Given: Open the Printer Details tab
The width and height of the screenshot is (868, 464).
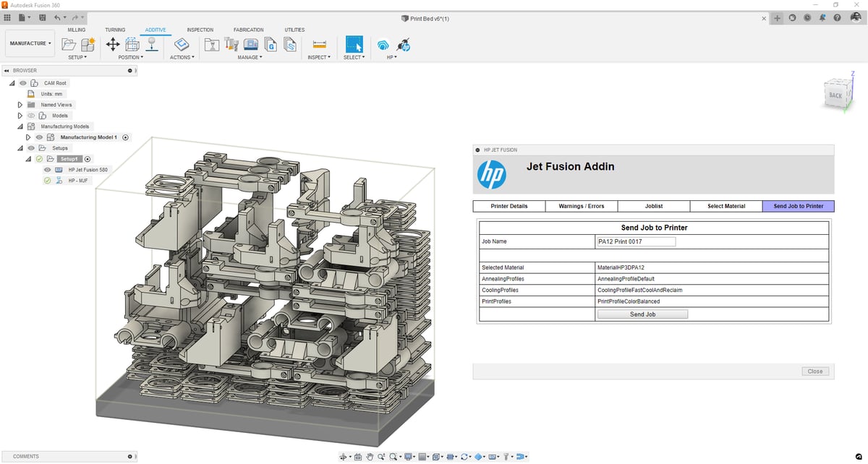Looking at the screenshot, I should [509, 206].
